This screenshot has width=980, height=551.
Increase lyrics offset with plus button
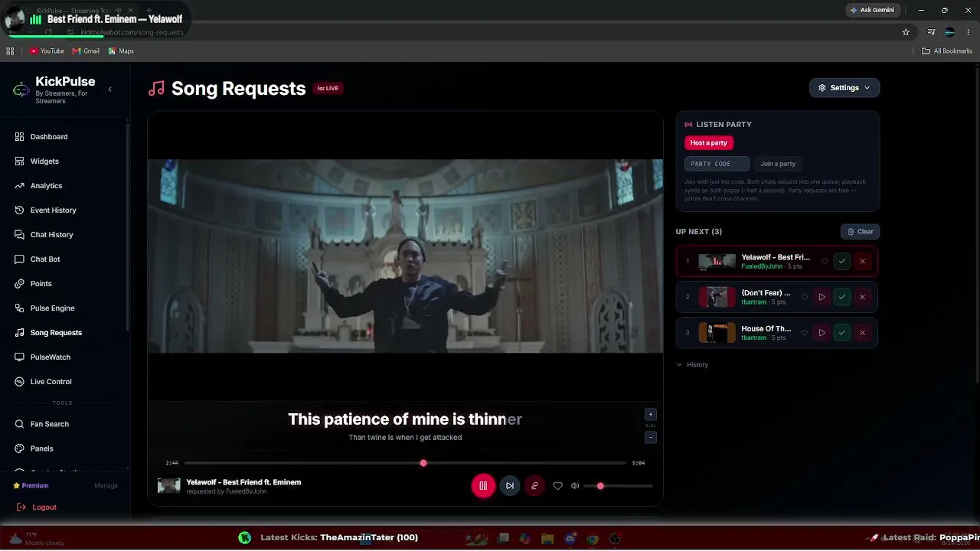pyautogui.click(x=651, y=415)
